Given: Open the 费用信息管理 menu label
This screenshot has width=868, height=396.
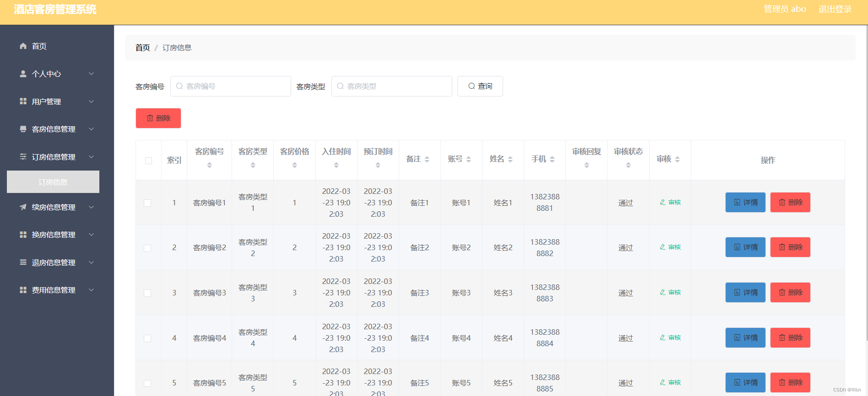Looking at the screenshot, I should click(54, 290).
